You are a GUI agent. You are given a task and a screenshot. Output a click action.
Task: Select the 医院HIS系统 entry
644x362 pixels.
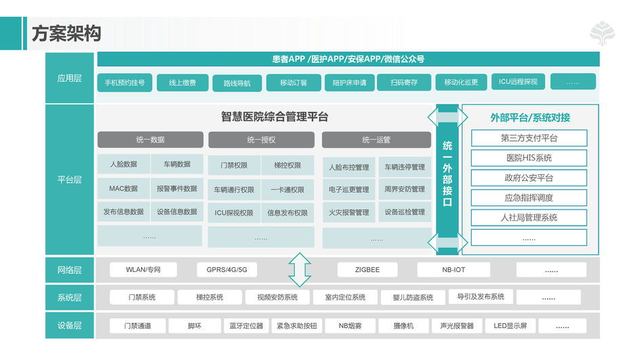[x=529, y=158]
